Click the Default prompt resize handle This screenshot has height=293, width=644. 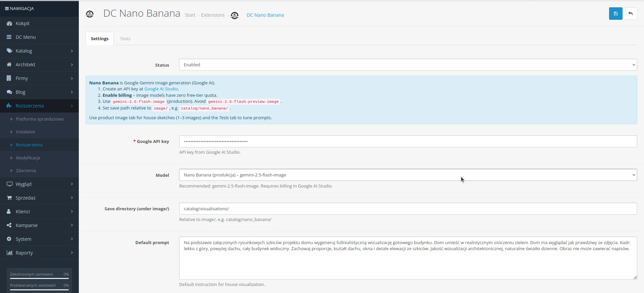click(635, 277)
